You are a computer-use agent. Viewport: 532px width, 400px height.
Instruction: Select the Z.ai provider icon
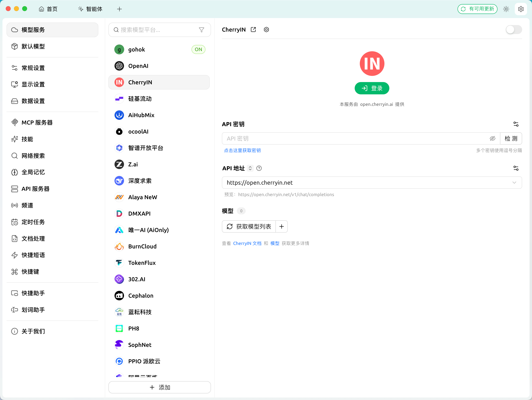pyautogui.click(x=119, y=165)
